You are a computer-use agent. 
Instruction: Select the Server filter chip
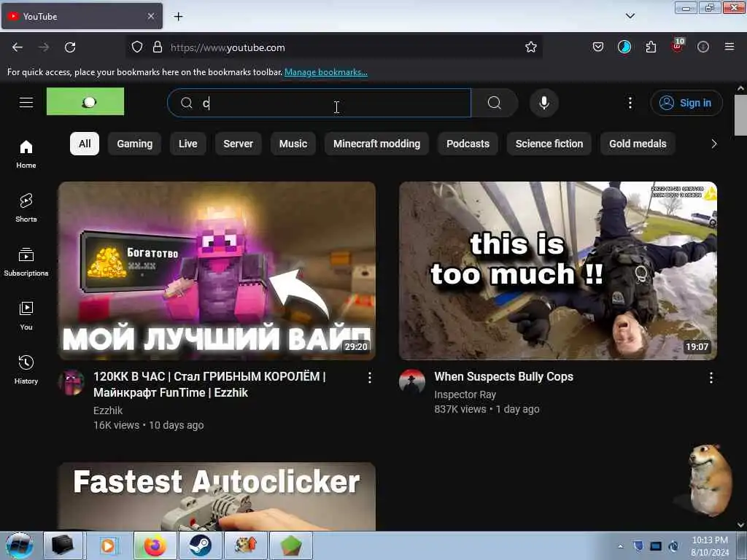pos(239,144)
